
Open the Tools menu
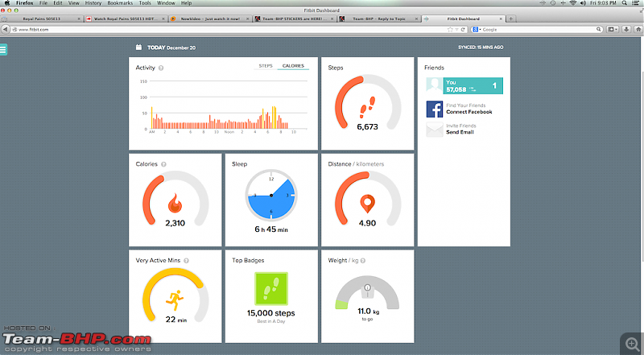pos(145,3)
